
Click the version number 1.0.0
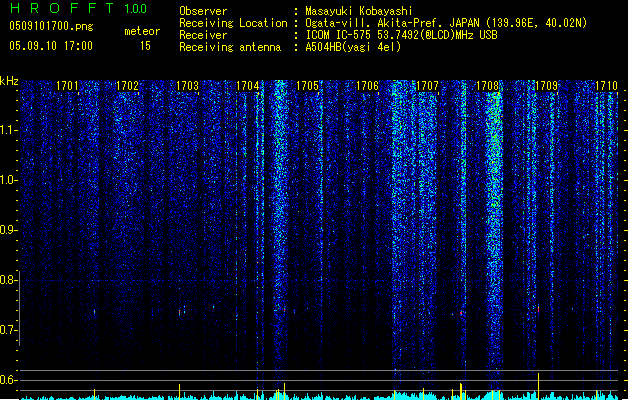tap(136, 9)
